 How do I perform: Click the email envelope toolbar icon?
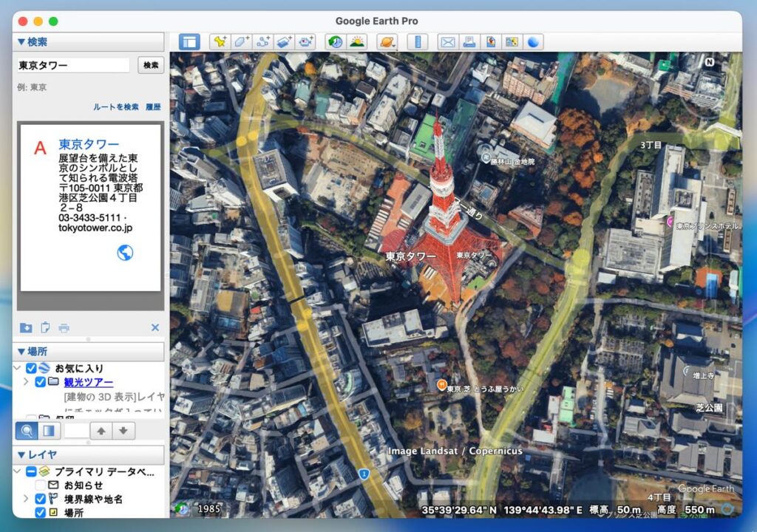pos(448,42)
